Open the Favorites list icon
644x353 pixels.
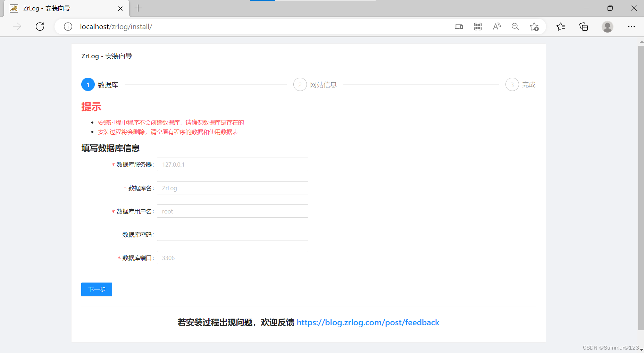click(561, 26)
